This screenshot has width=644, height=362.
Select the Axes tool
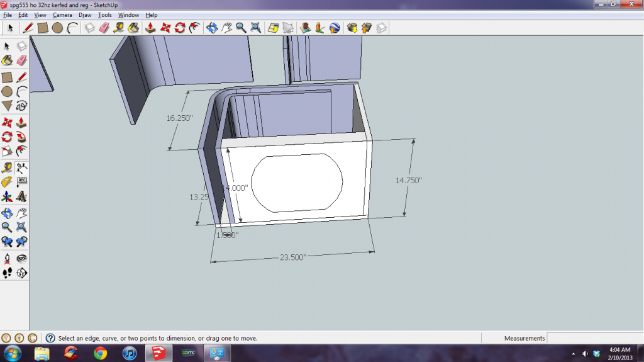[x=7, y=196]
